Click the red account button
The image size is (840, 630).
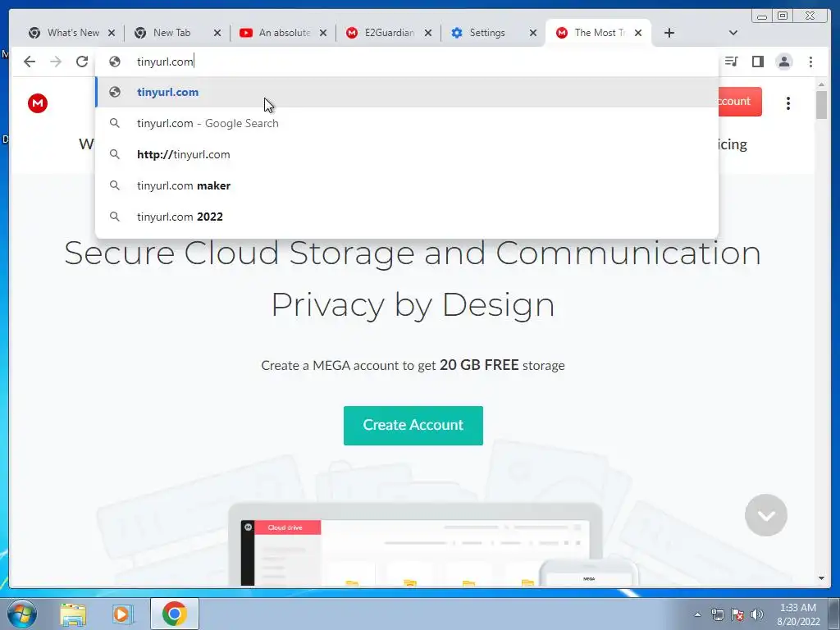[x=740, y=101]
